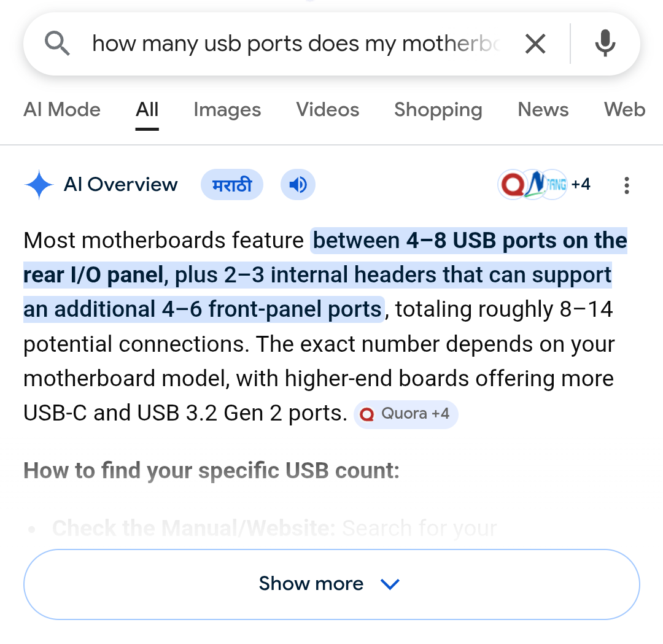Open the AI Mode tab

61,111
